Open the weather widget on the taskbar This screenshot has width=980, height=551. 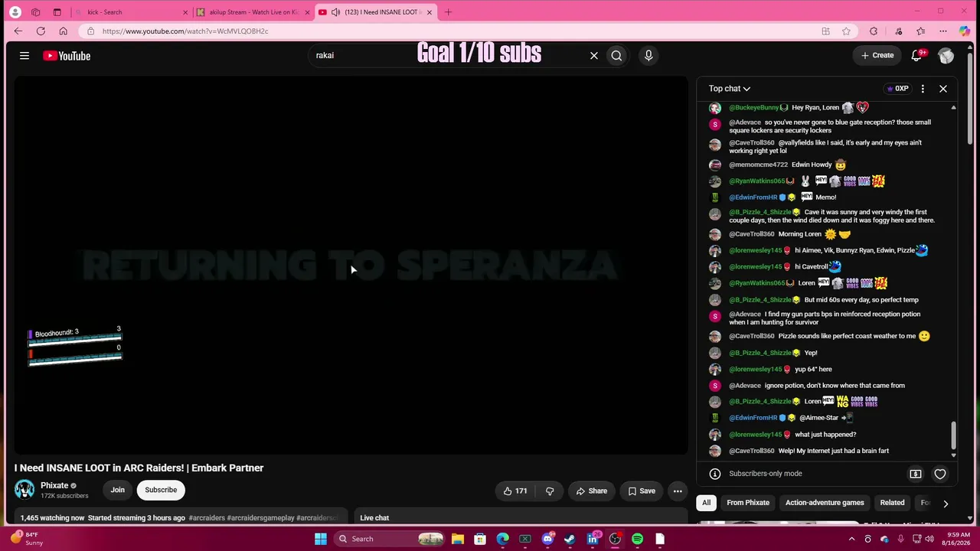(27, 539)
